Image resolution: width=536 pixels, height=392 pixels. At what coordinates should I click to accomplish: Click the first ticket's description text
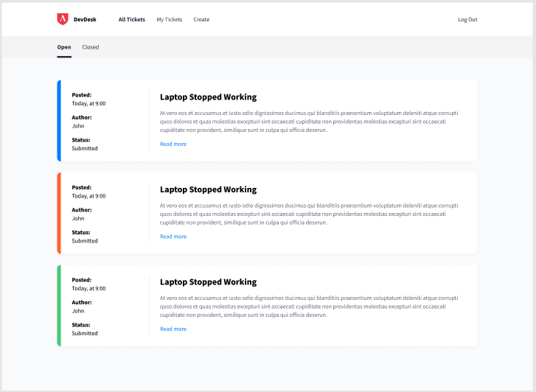point(309,122)
